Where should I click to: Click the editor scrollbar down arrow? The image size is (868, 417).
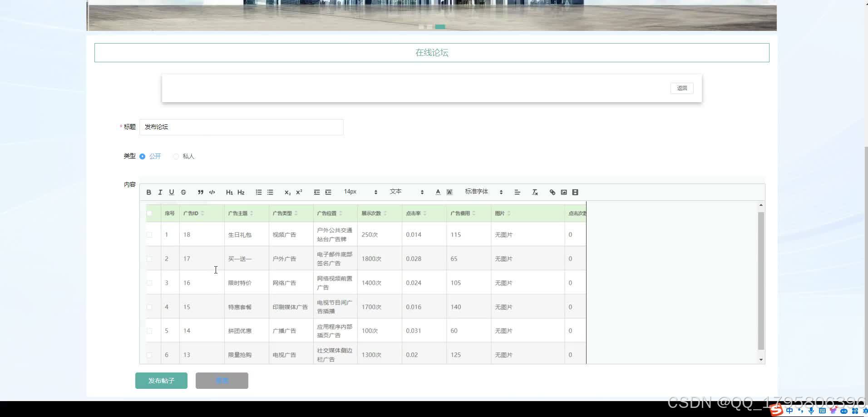[x=761, y=360]
